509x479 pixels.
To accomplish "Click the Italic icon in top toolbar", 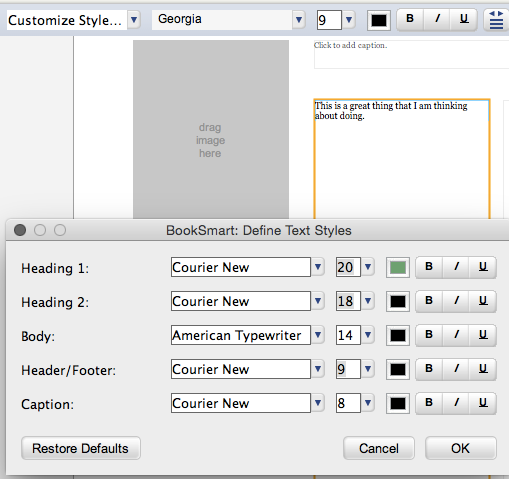I will coord(437,19).
